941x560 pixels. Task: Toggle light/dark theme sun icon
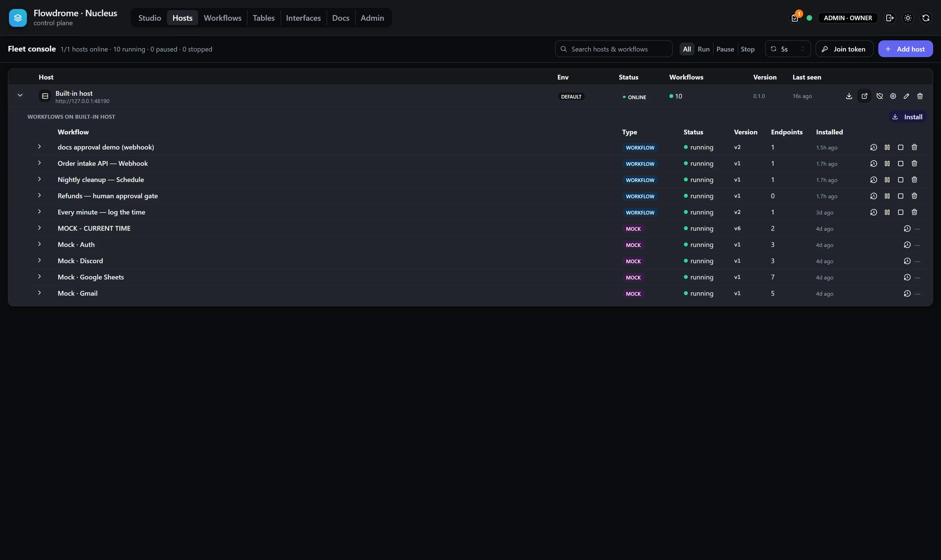coord(908,18)
